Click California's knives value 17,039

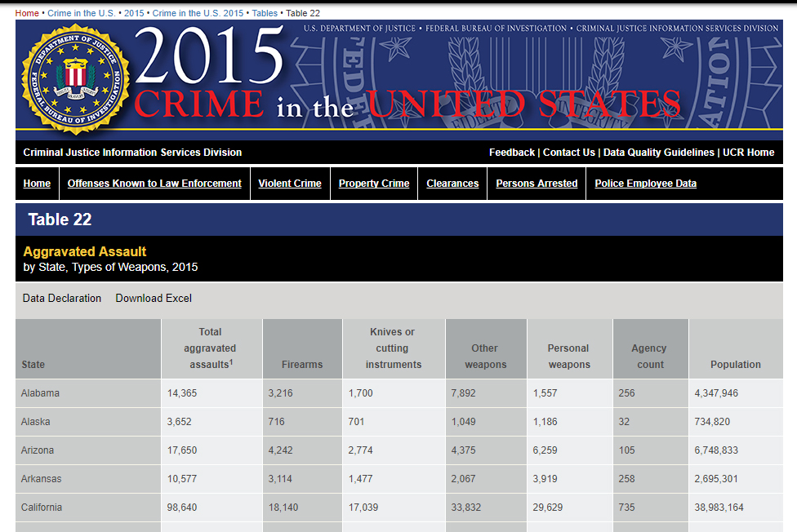coord(363,507)
